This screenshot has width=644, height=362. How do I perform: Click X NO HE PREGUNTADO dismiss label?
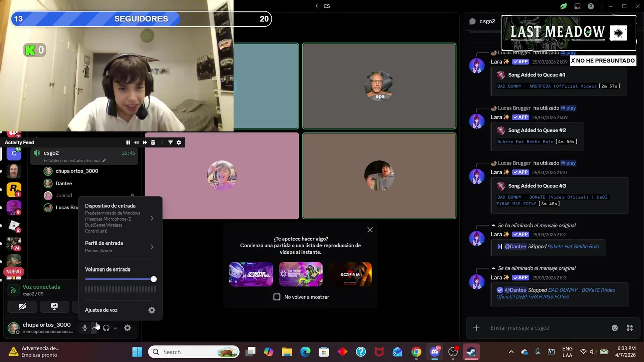(603, 61)
